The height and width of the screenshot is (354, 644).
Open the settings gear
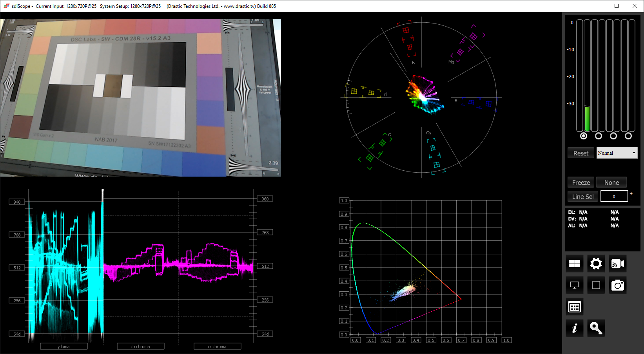coord(596,264)
